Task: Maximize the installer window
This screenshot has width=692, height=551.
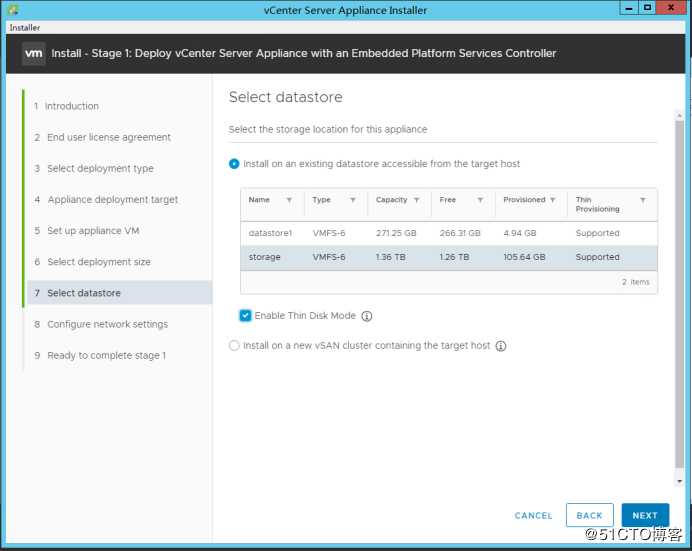Action: tap(647, 8)
